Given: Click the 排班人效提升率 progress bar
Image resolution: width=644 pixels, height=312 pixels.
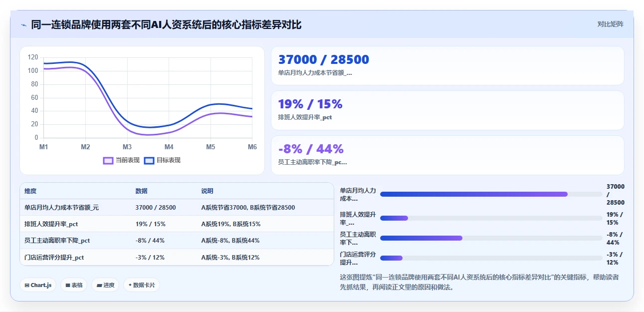Looking at the screenshot, I should [x=491, y=218].
